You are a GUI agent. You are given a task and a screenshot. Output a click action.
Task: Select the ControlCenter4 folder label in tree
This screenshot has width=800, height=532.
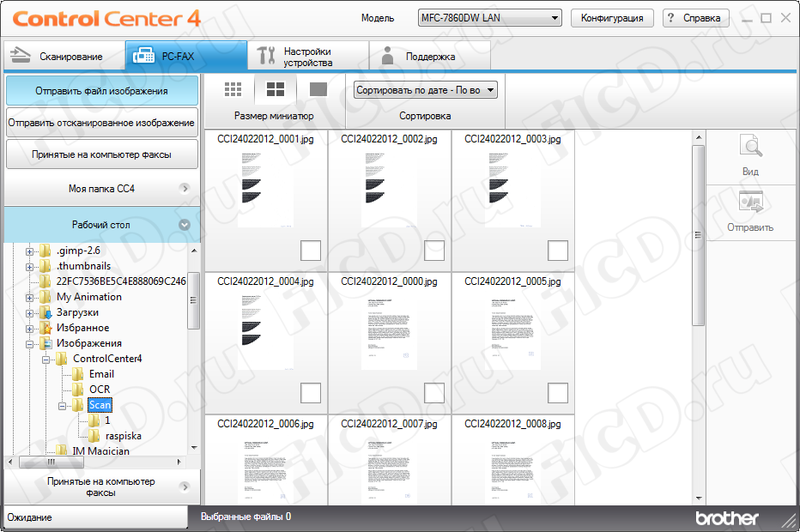click(107, 359)
